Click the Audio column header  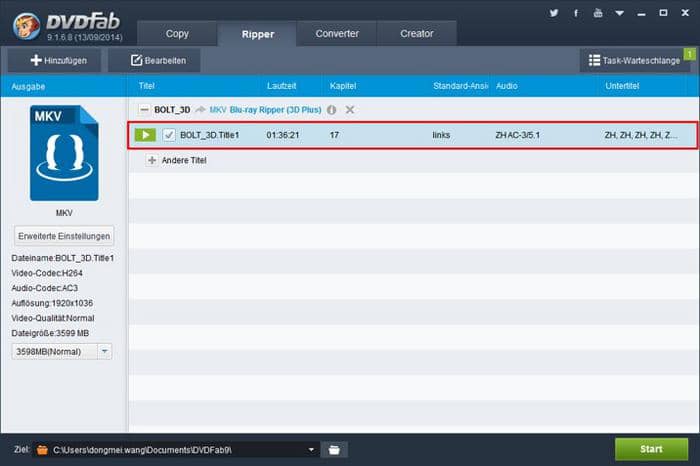point(507,86)
